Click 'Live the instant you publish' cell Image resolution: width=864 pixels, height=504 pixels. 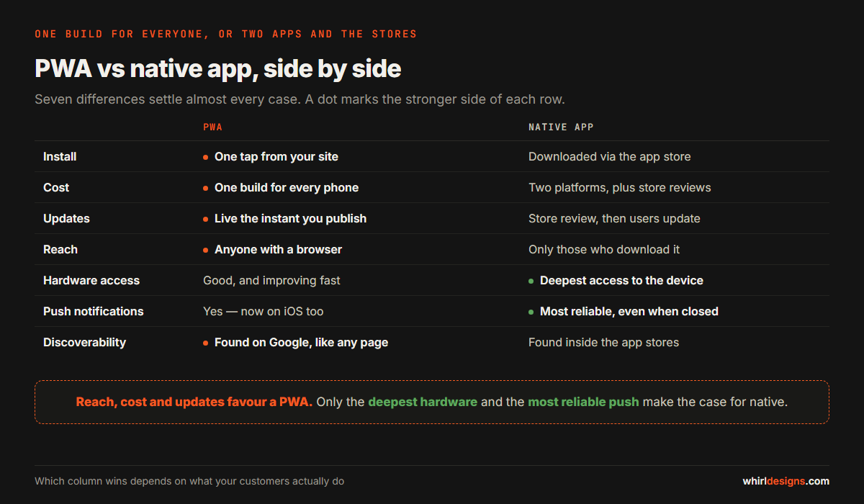coord(290,218)
